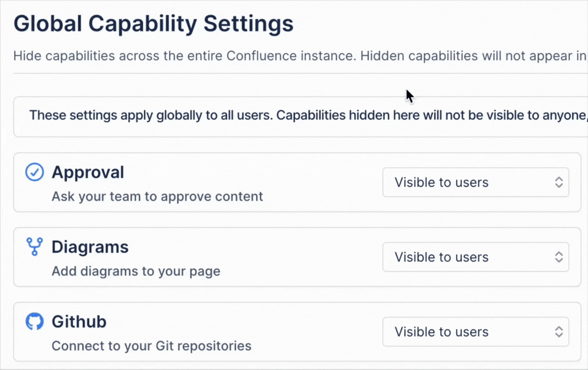Select the blue circled check next to Approval
The image size is (588, 370).
coord(34,172)
